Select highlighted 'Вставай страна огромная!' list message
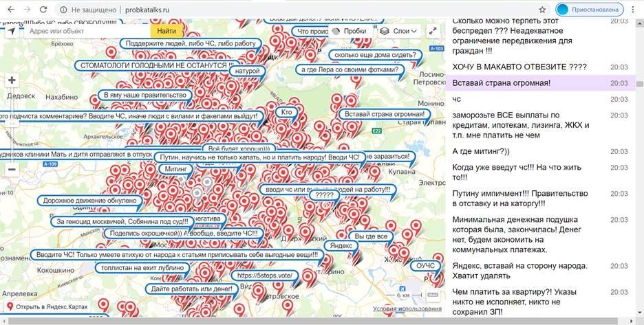 click(x=541, y=83)
